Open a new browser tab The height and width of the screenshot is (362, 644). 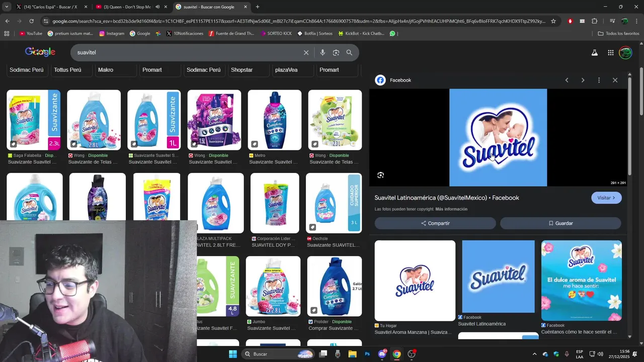pos(258,7)
